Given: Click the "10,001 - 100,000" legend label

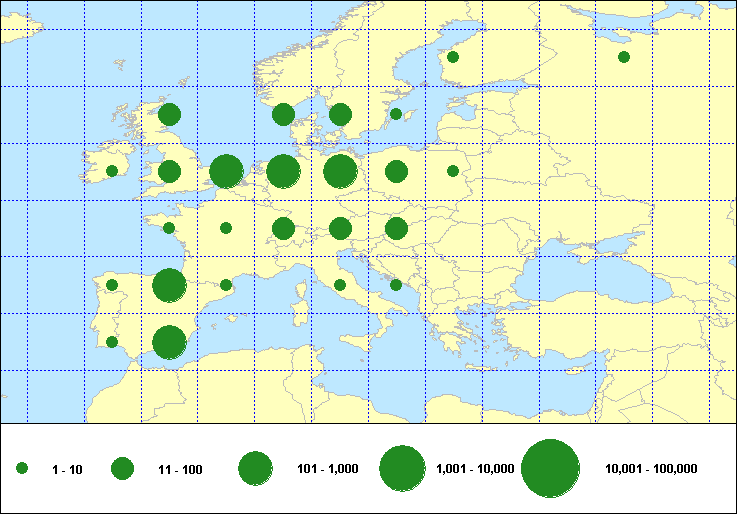Looking at the screenshot, I should tap(651, 469).
